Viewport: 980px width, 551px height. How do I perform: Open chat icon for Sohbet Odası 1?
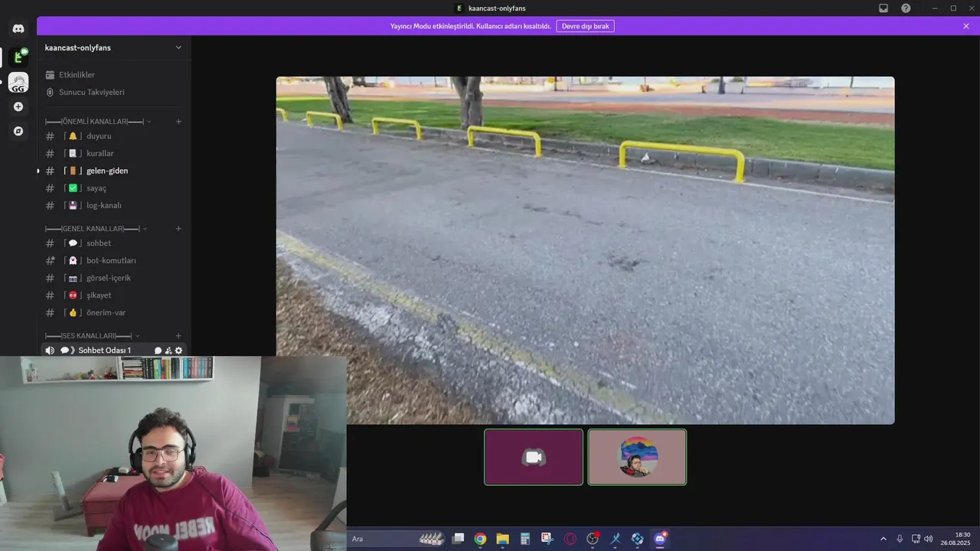[x=158, y=350]
